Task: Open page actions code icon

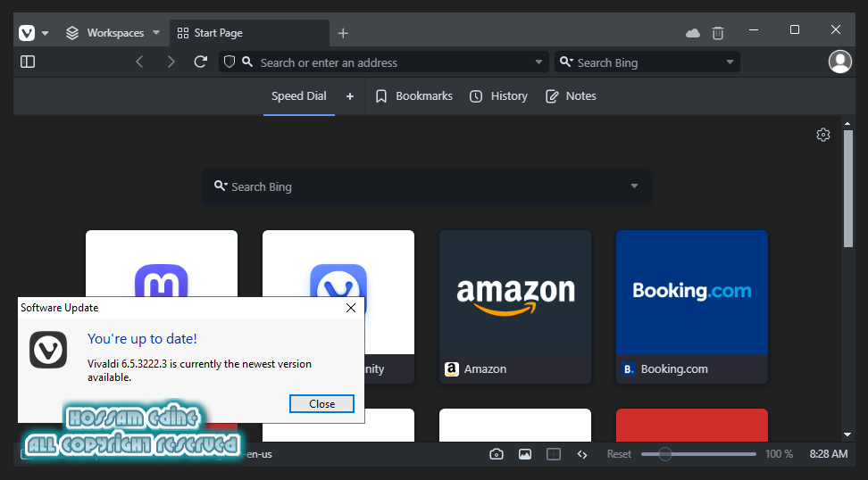Action: [x=582, y=454]
